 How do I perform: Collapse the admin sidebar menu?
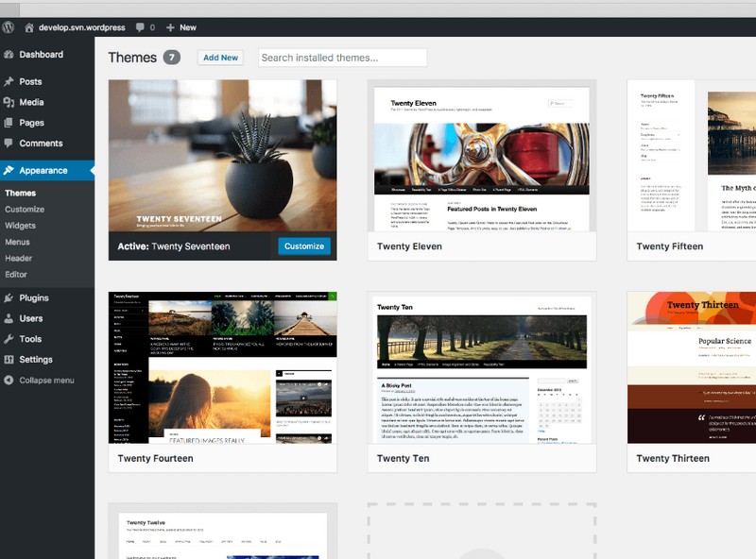click(x=47, y=381)
